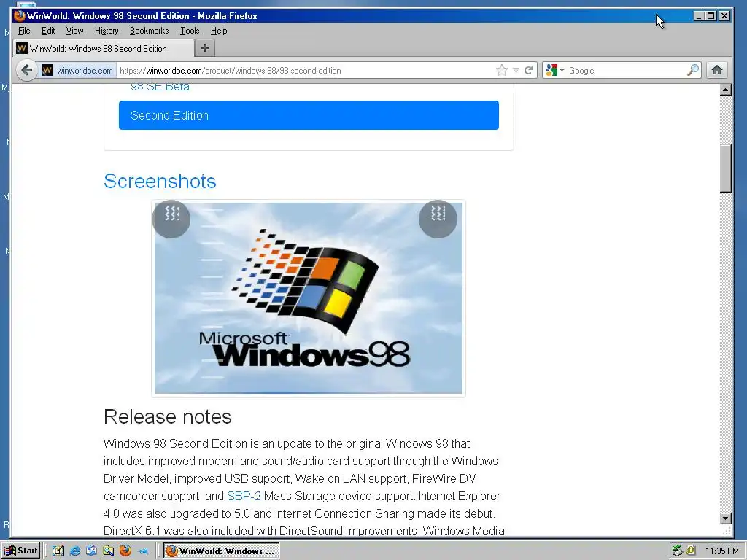Activate the WinWorld: Windows taskbar button
Image resolution: width=747 pixels, height=560 pixels.
[222, 551]
